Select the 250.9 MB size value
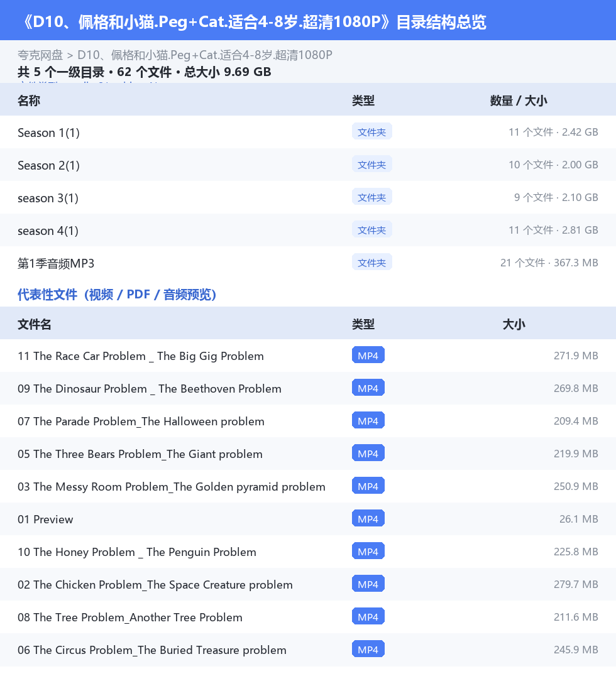 tap(576, 486)
